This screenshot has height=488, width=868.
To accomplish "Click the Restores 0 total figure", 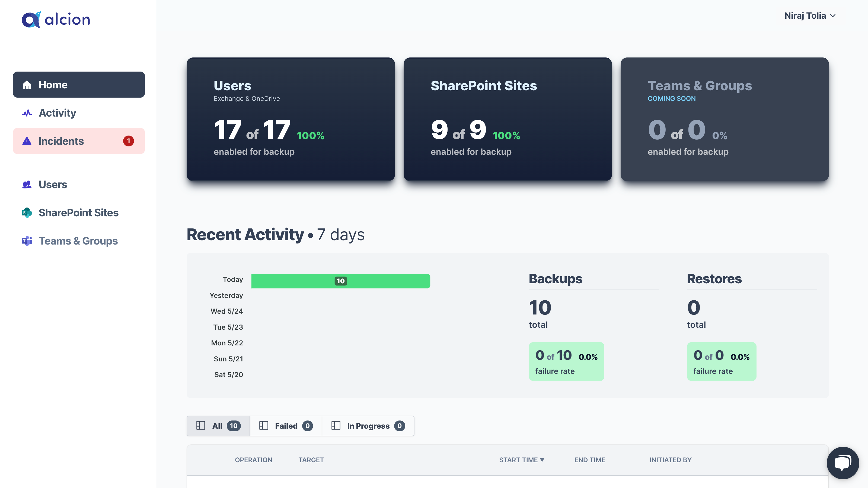I will tap(694, 307).
